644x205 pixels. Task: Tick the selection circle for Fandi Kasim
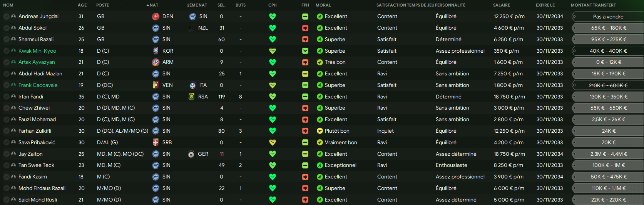(x=6, y=177)
